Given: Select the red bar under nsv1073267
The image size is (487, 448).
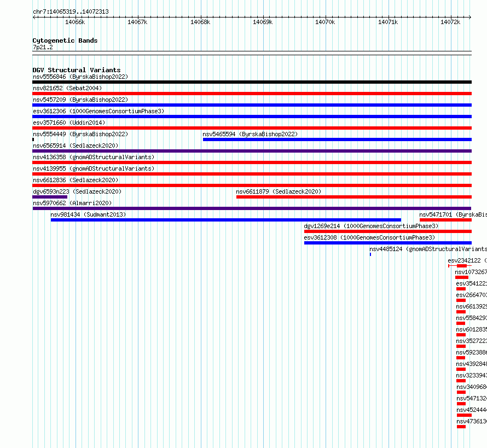Looking at the screenshot, I should pos(461,277).
